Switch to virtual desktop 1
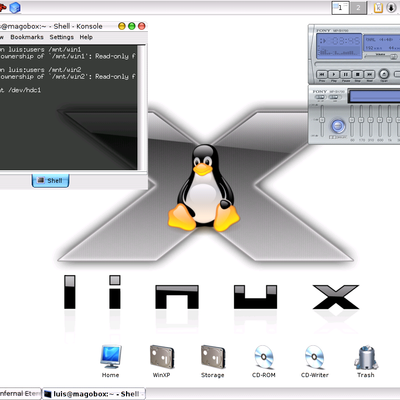400x400 pixels. tap(340, 8)
